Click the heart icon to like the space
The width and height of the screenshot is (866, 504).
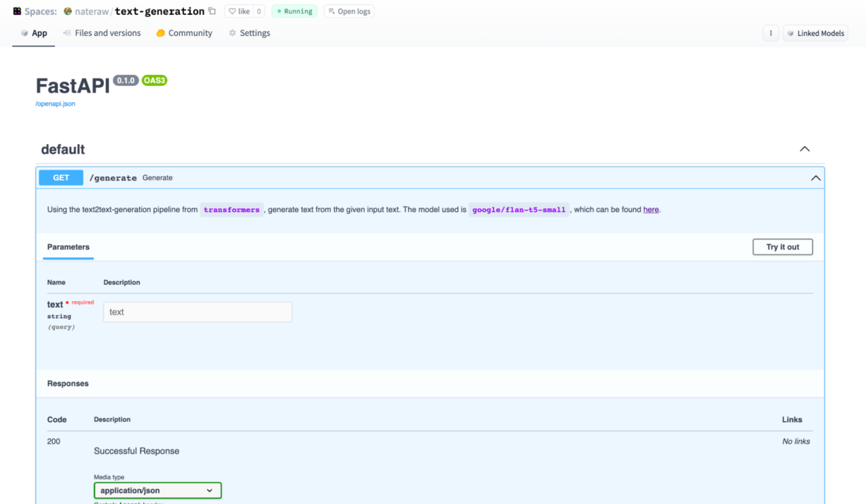[x=233, y=11]
